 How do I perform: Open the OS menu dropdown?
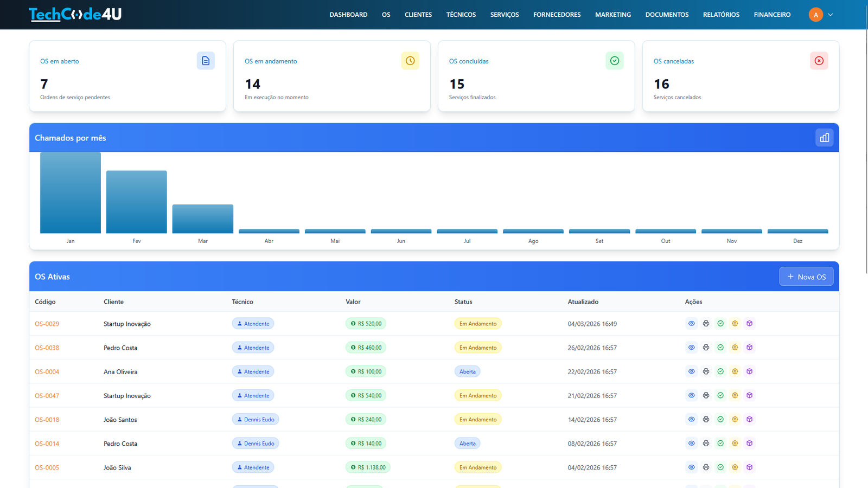pyautogui.click(x=386, y=15)
